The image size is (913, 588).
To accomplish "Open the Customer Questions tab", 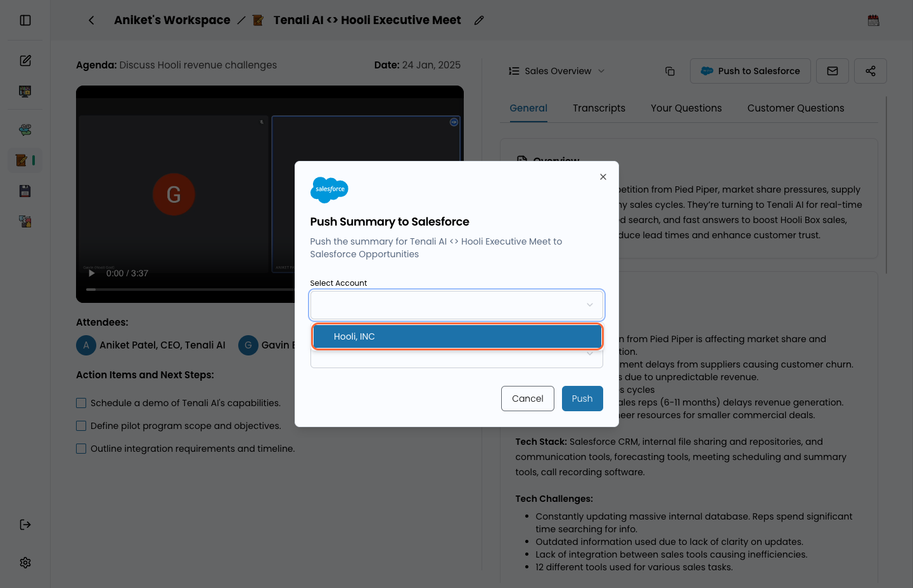I will point(796,108).
